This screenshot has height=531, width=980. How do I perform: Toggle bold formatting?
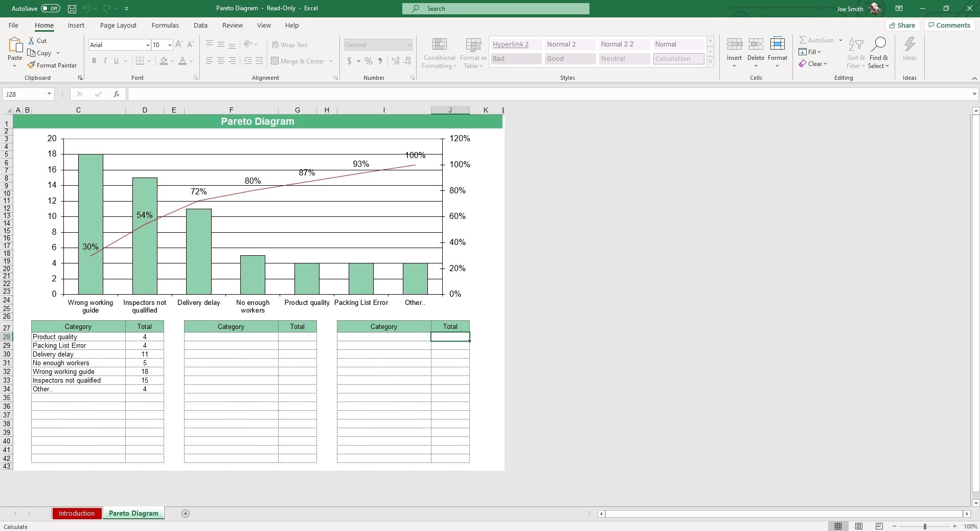tap(94, 60)
